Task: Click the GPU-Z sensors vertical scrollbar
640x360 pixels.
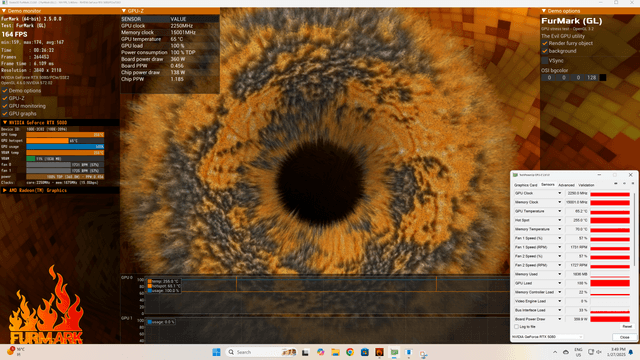Action: click(635, 229)
